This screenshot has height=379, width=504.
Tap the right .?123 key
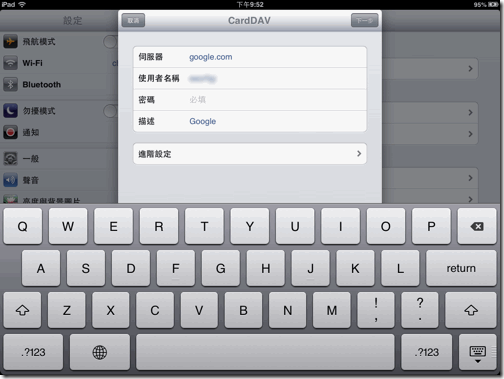426,352
